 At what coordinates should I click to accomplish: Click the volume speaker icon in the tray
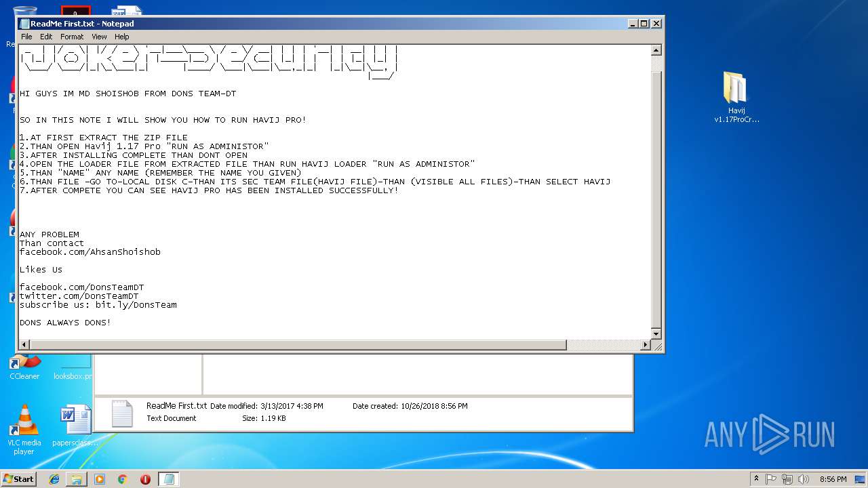[804, 479]
